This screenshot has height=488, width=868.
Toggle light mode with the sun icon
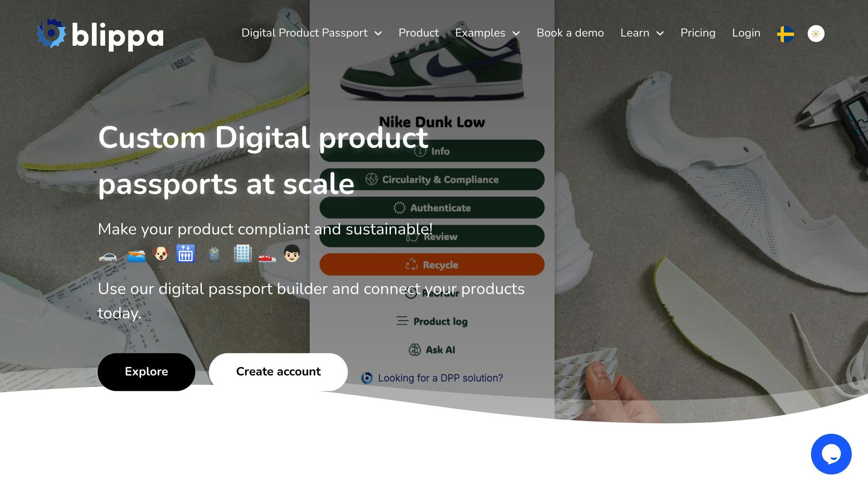coord(816,34)
